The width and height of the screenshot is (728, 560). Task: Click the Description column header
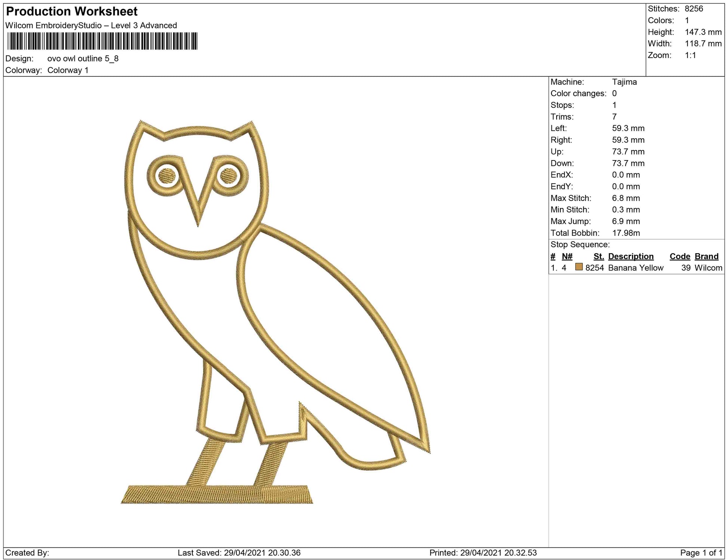coord(631,256)
